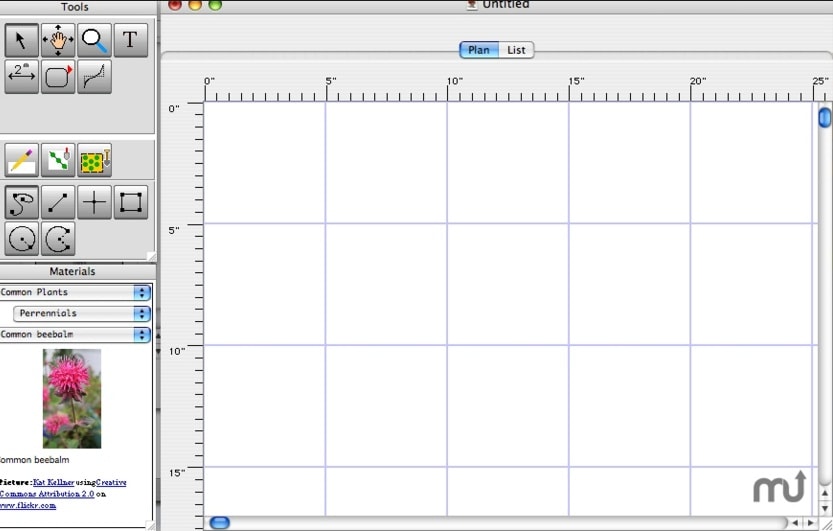The height and width of the screenshot is (531, 833).
Task: Choose the plant row trowel tool
Action: [x=58, y=160]
